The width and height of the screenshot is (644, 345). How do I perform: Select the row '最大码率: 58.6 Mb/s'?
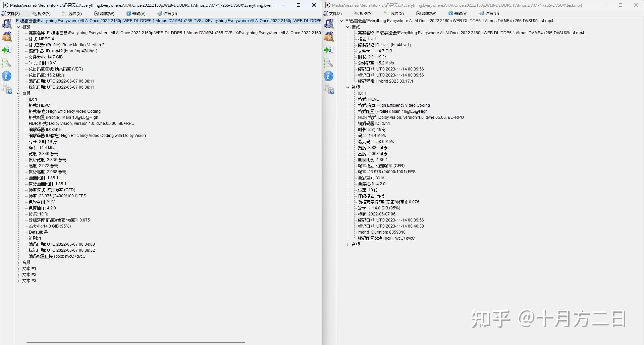376,142
